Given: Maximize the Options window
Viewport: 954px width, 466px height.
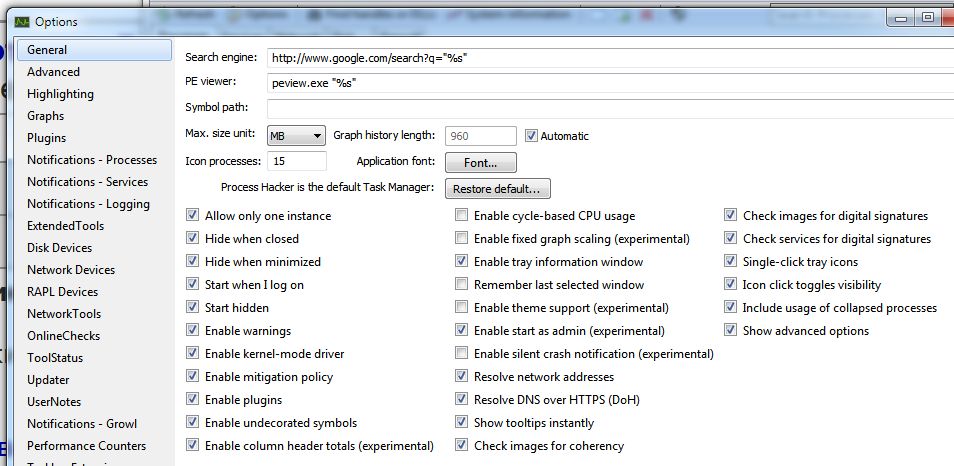Looking at the screenshot, I should tap(928, 17).
